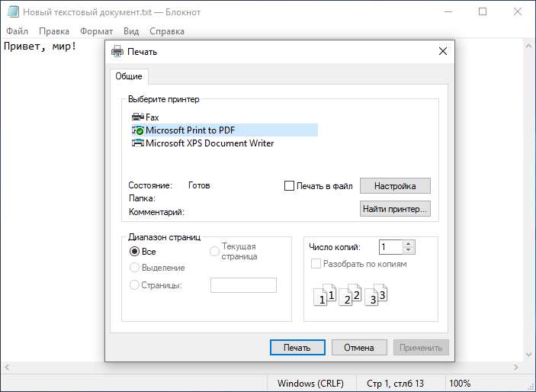Click the Печать button
Viewport: 536px width, 392px height.
(297, 348)
